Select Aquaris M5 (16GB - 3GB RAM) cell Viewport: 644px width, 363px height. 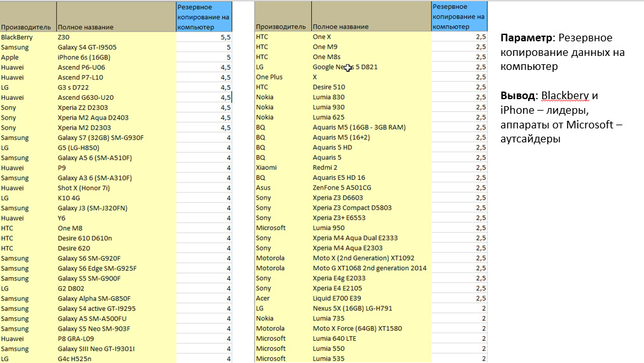pos(372,127)
